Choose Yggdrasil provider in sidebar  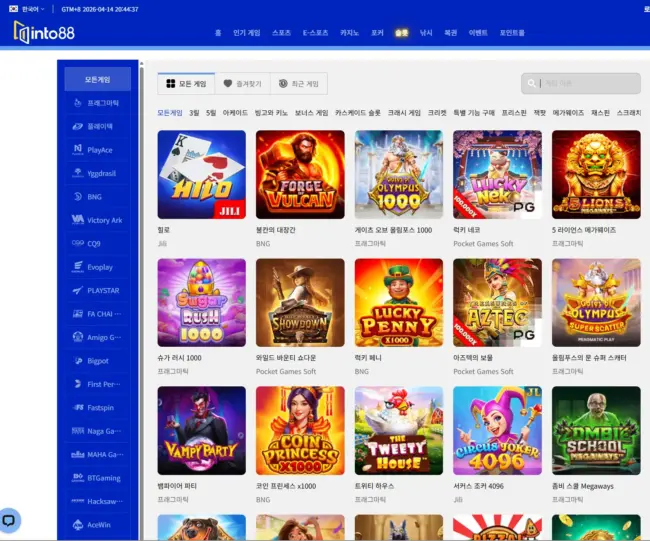pyautogui.click(x=98, y=173)
